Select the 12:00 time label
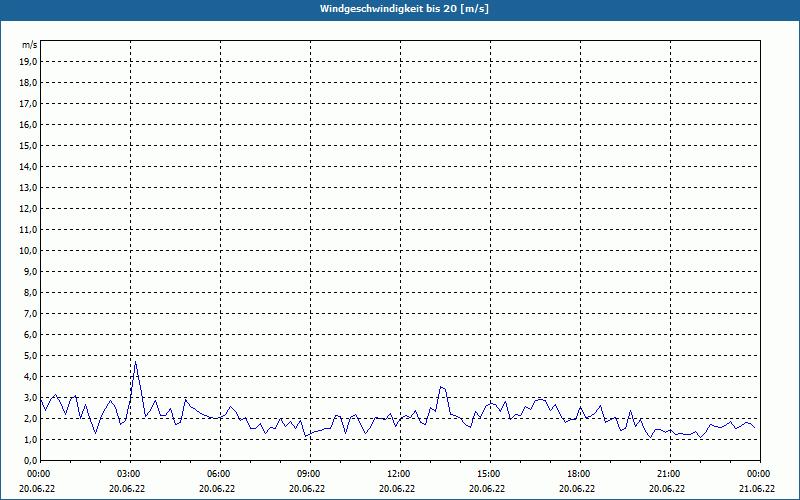This screenshot has width=800, height=500. point(401,474)
